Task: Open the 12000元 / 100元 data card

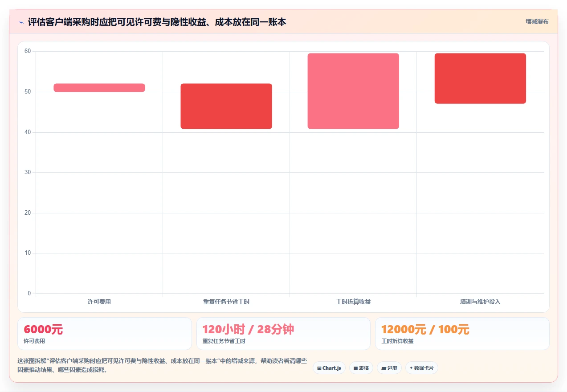Action: (x=462, y=334)
